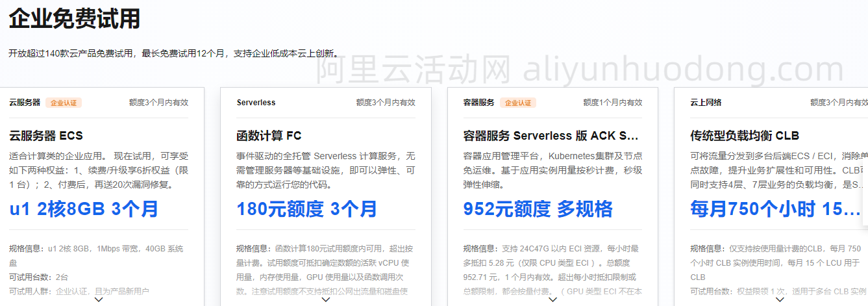Click 规格信息 paragraph on 容器服务 card
Screen dimensions: 868x306
click(552, 270)
